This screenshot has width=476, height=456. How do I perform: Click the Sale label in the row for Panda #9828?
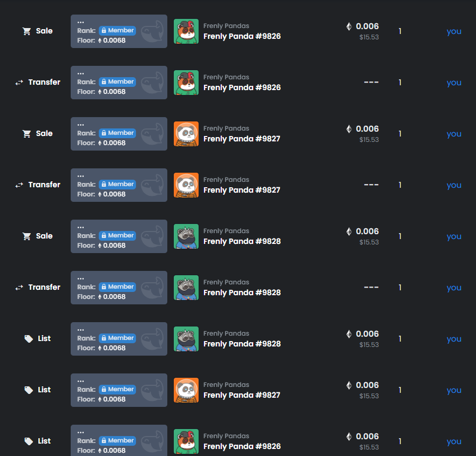[44, 236]
